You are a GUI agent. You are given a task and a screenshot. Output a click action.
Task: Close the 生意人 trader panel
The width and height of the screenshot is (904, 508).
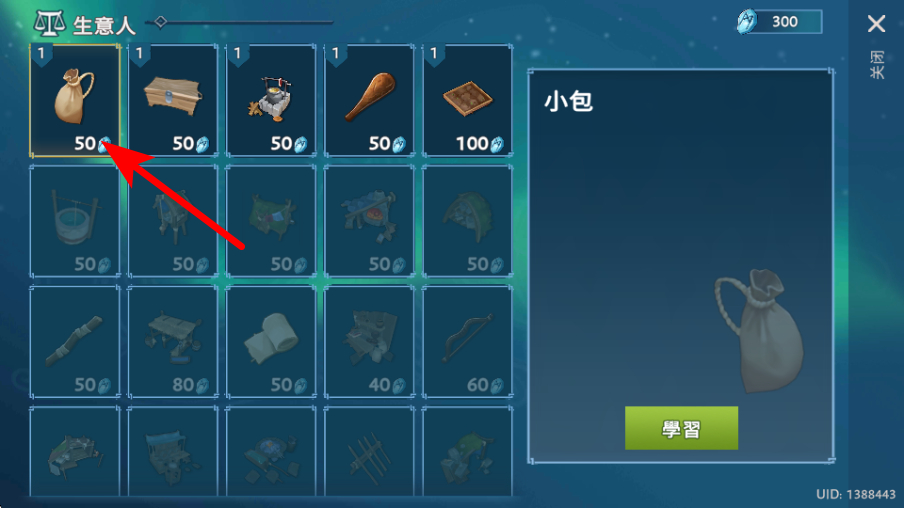tap(876, 24)
